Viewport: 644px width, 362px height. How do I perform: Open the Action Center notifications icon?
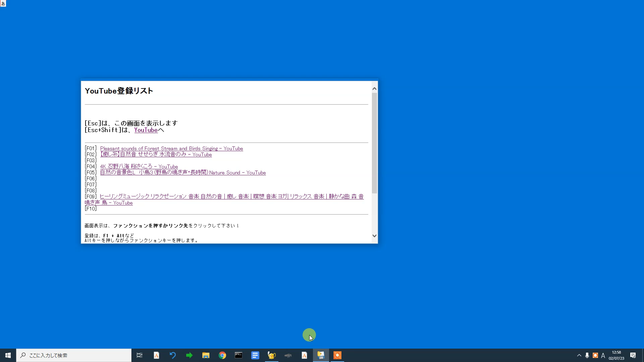coord(633,355)
